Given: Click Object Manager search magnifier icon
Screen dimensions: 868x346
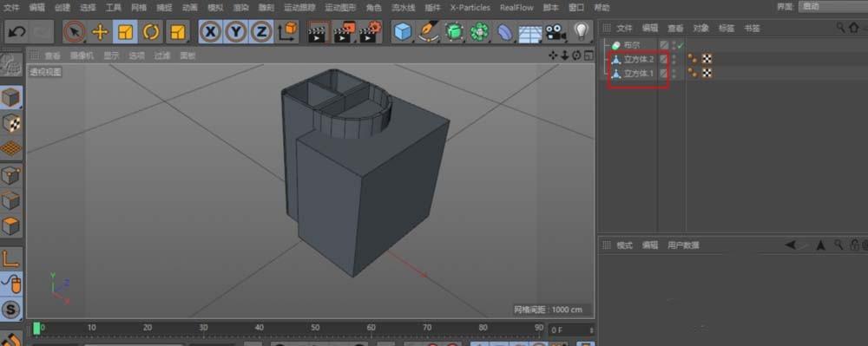Looking at the screenshot, I should pyautogui.click(x=840, y=27).
